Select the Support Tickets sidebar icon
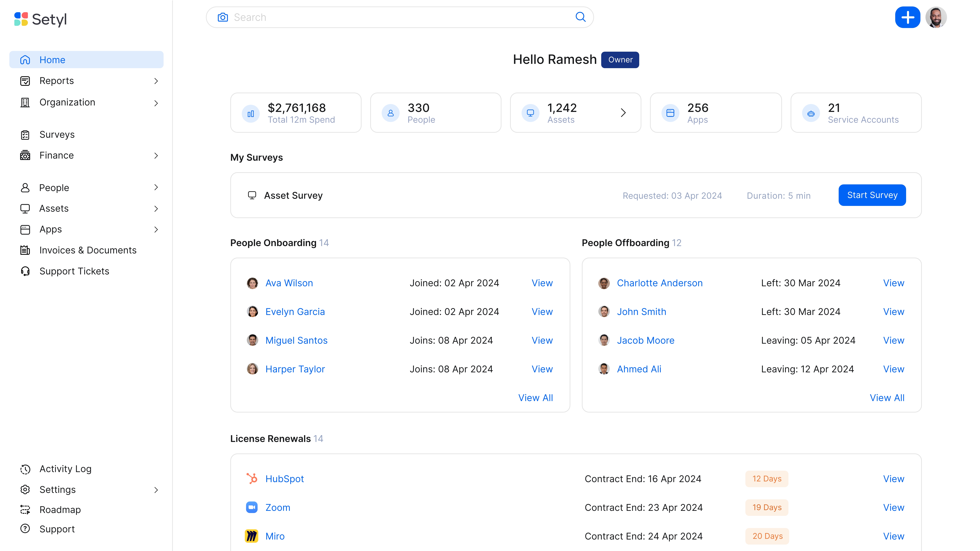980x551 pixels. (25, 271)
